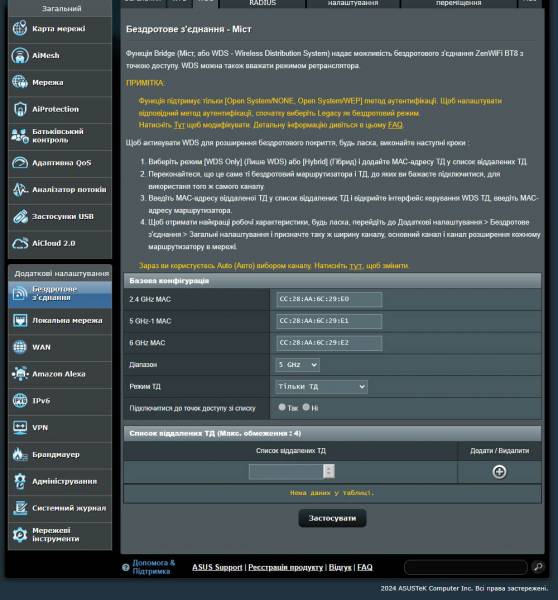Open Допомога & Підтримка link
This screenshot has width=558, height=600.
pyautogui.click(x=153, y=567)
